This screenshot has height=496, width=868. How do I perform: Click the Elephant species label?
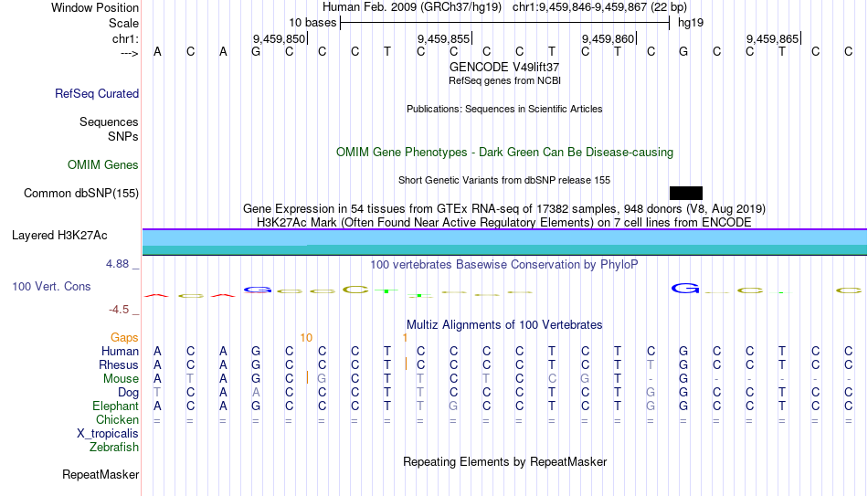pyautogui.click(x=115, y=406)
